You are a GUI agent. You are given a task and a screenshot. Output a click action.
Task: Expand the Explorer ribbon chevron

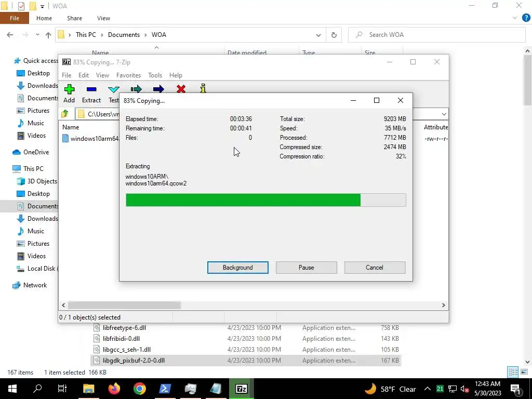[x=515, y=18]
